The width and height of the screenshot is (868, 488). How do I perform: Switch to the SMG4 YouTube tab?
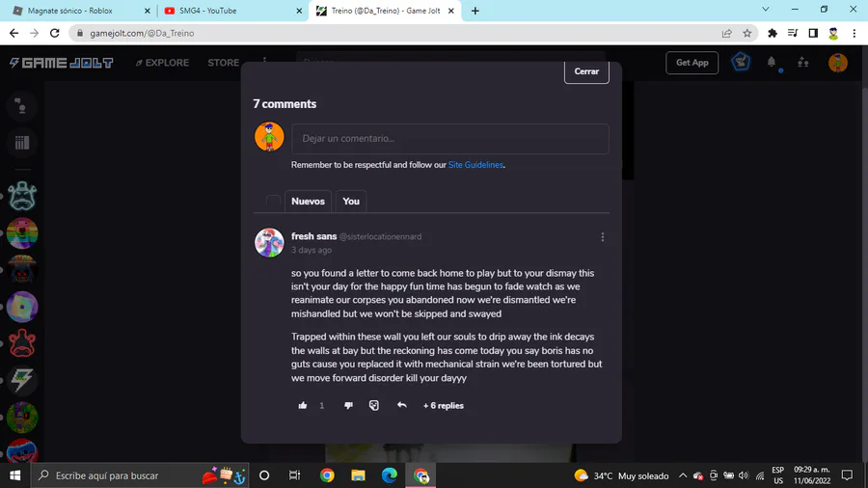pyautogui.click(x=233, y=11)
